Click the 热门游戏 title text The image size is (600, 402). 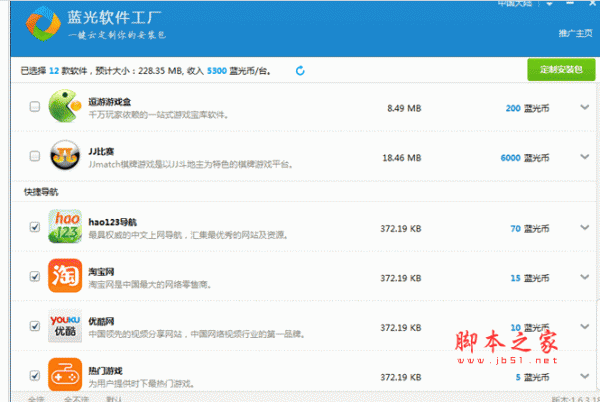pos(105,371)
